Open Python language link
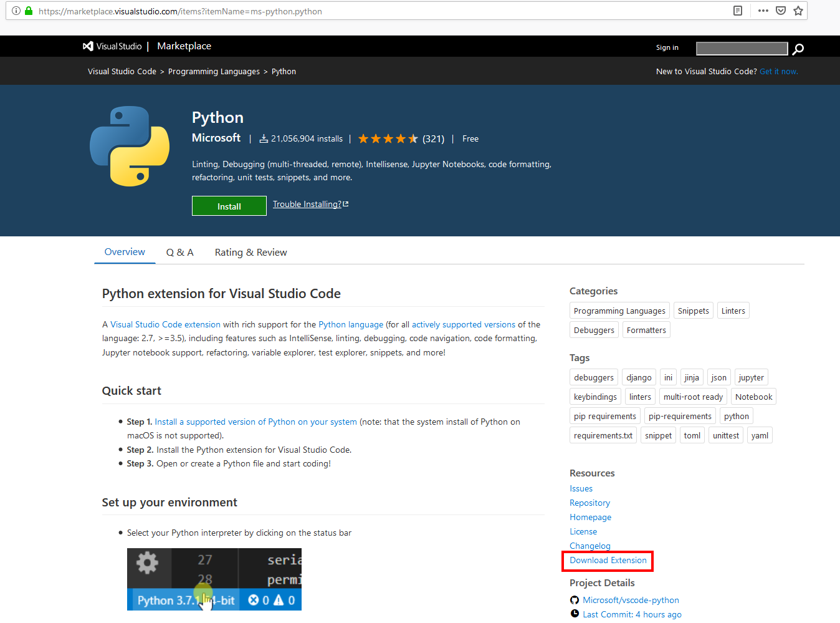840x623 pixels. pos(351,324)
